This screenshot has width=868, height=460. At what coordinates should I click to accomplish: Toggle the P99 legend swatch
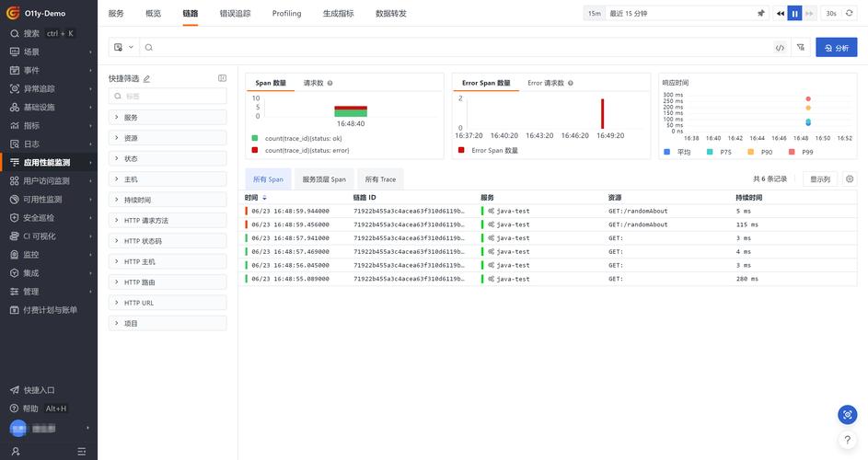click(x=792, y=152)
